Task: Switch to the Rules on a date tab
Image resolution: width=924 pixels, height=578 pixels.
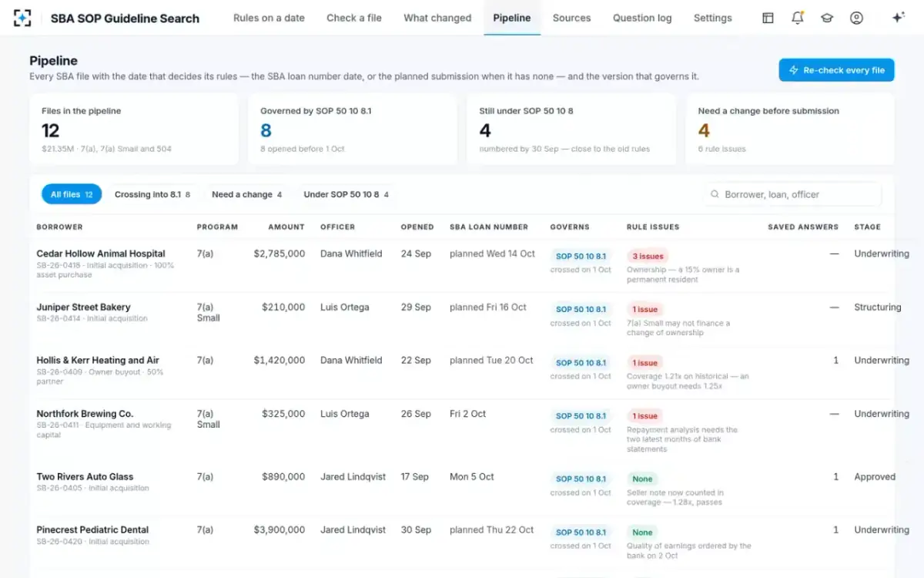Action: [x=269, y=18]
